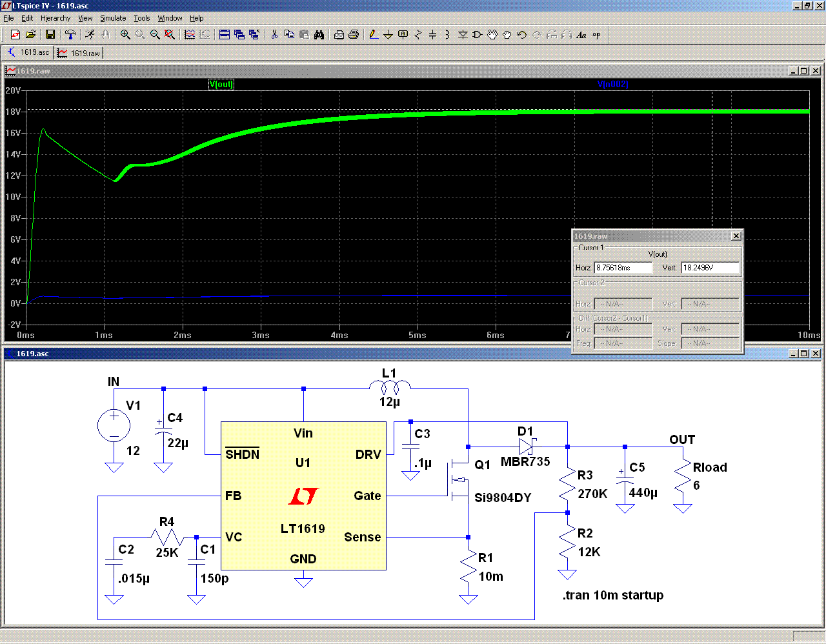Click the C5 440µ value
This screenshot has height=644, width=826.
643,492
